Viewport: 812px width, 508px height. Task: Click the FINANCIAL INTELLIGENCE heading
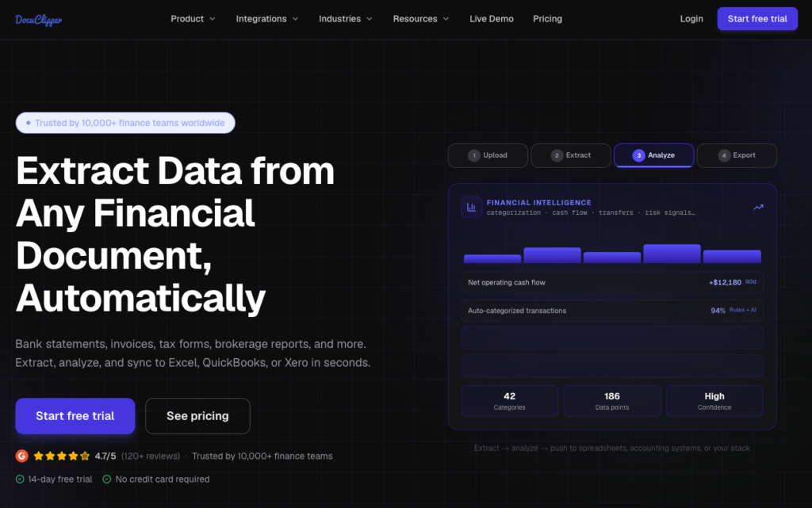coord(538,203)
